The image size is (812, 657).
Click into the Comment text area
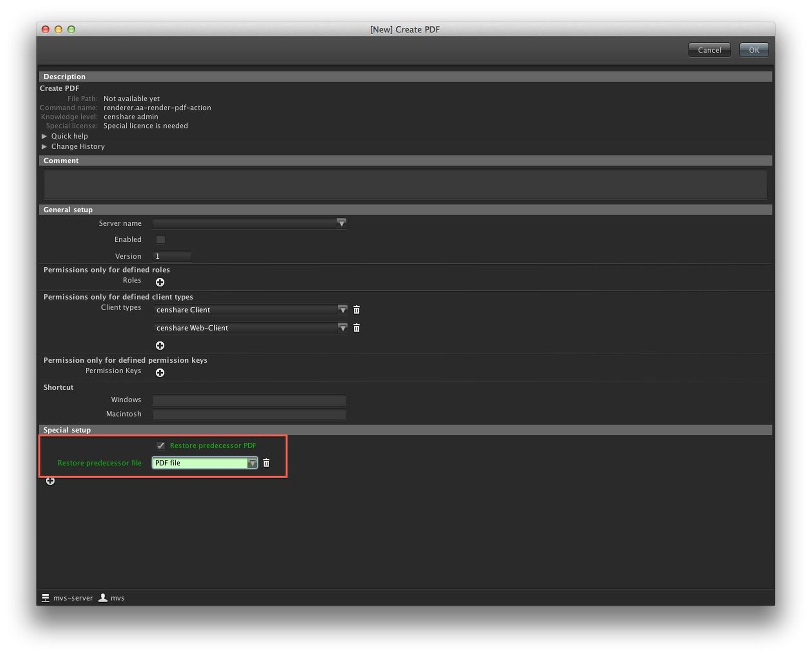(405, 184)
